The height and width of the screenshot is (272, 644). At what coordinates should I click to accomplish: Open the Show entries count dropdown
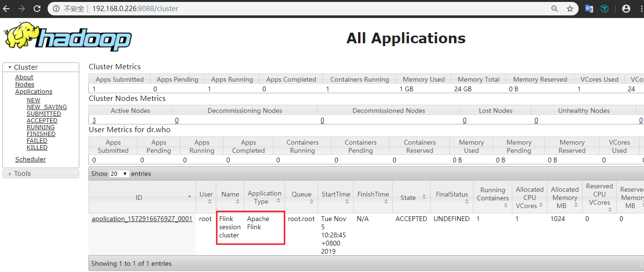click(120, 174)
